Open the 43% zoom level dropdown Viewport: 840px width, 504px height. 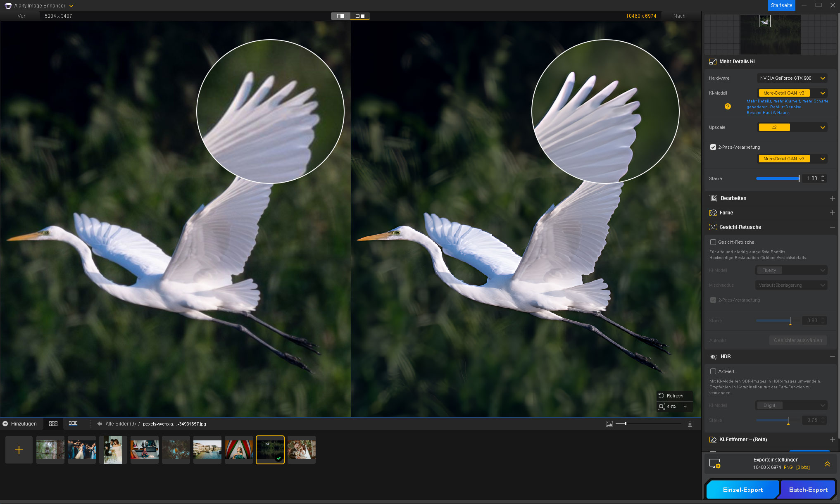pos(685,407)
